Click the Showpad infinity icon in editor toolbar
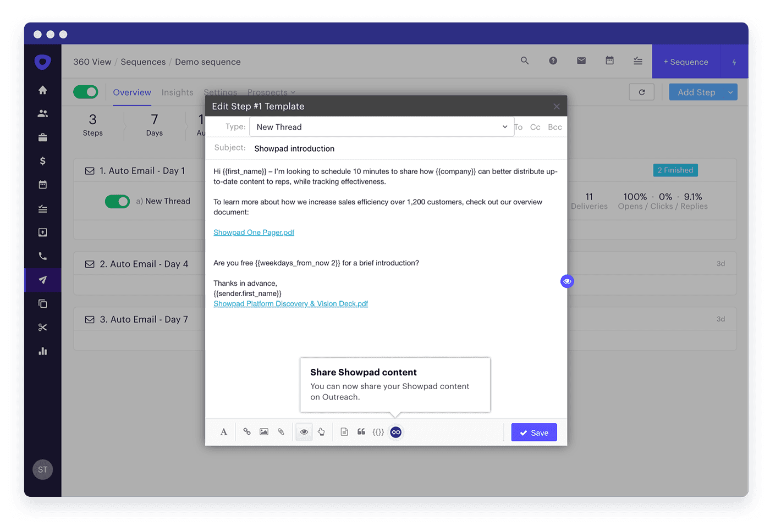The width and height of the screenshot is (770, 532). 395,432
